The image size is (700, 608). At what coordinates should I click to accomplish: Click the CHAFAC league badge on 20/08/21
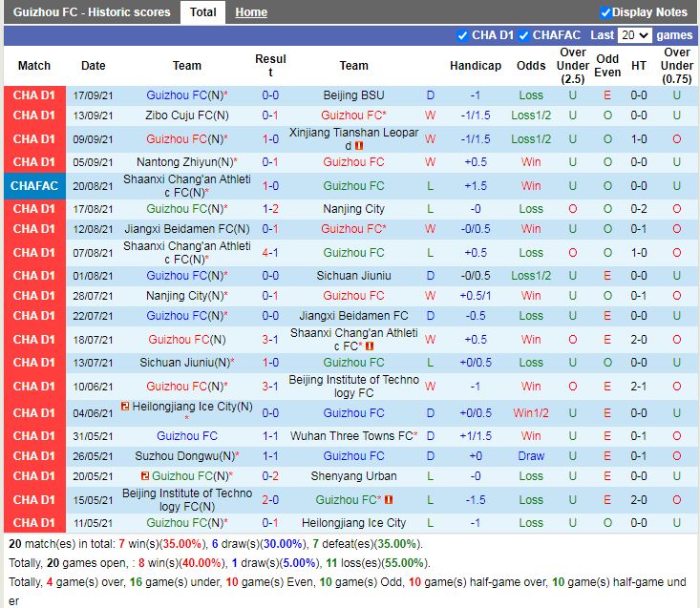point(34,186)
